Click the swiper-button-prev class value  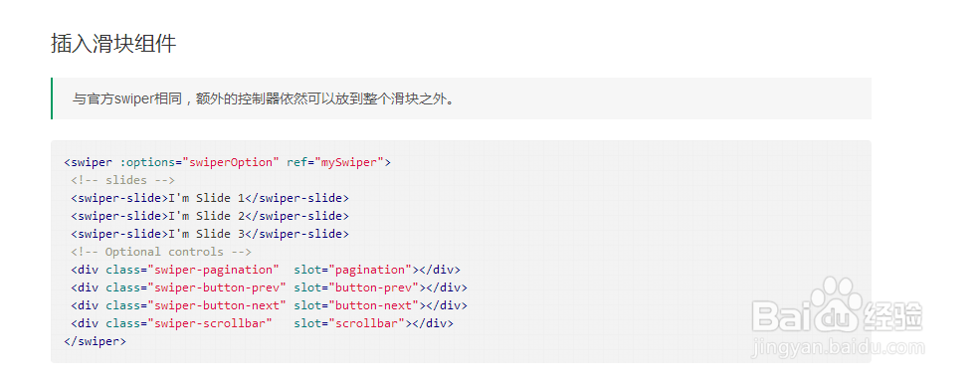point(217,287)
